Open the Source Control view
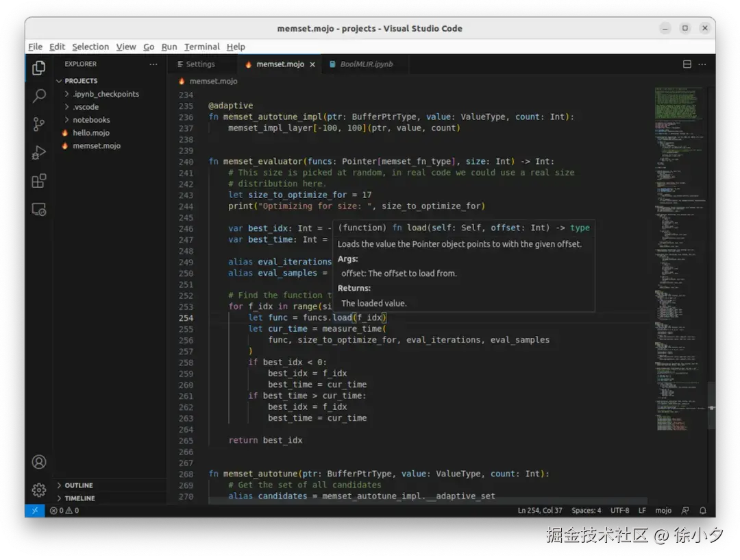 tap(38, 125)
